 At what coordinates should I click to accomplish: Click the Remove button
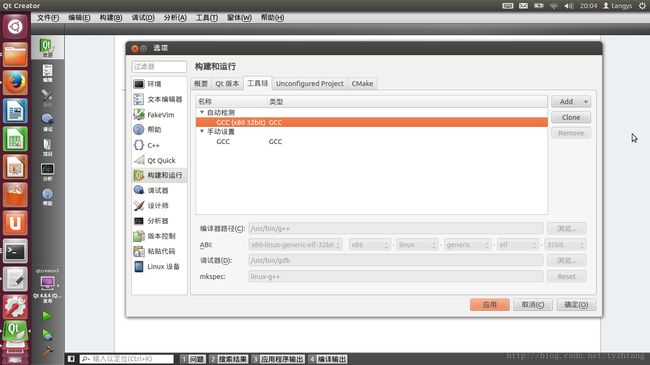[571, 133]
